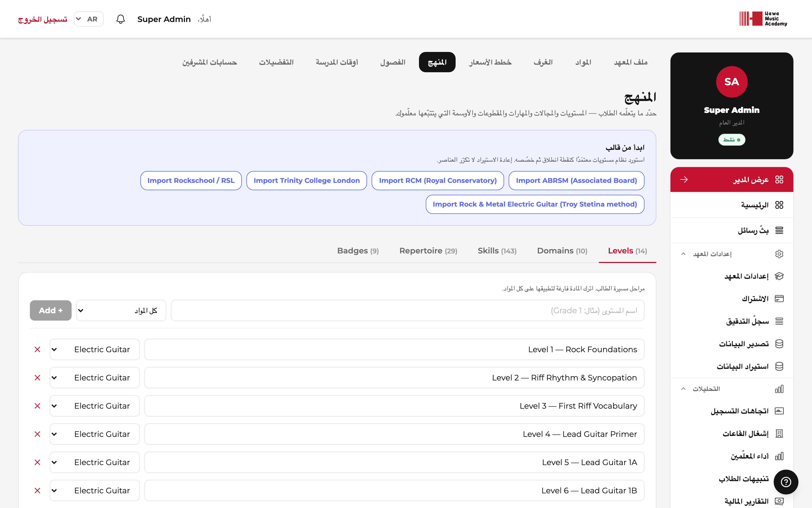The height and width of the screenshot is (508, 812).
Task: Open the Electric Guitar dropdown for Level 4
Action: click(x=95, y=434)
